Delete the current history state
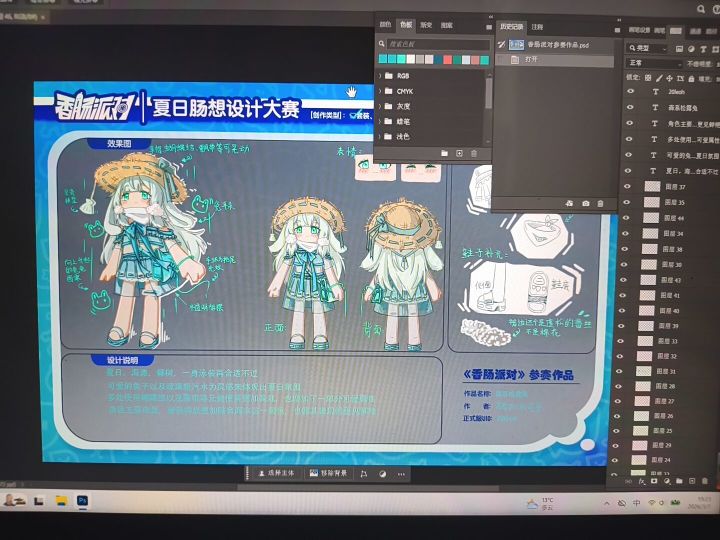 click(600, 203)
